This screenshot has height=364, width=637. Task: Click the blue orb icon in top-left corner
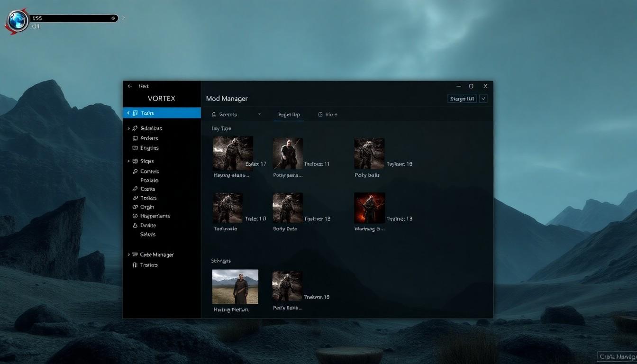pyautogui.click(x=18, y=21)
